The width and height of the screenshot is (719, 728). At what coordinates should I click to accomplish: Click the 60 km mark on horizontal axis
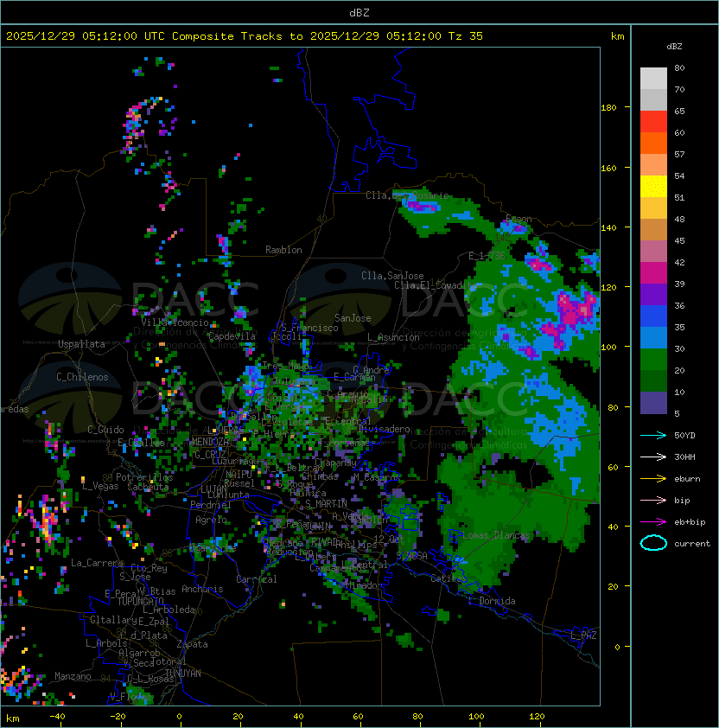(x=358, y=717)
